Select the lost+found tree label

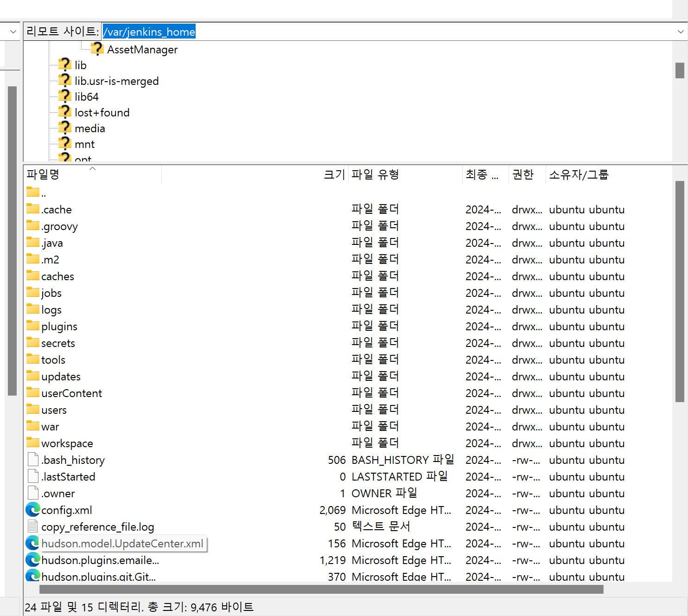coord(102,113)
